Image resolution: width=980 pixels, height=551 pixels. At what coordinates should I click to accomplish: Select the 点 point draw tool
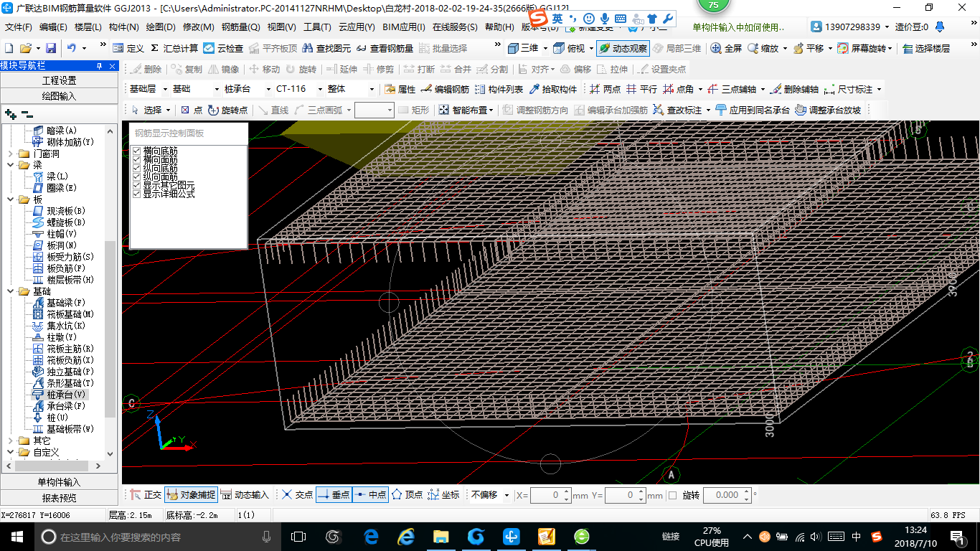pyautogui.click(x=192, y=110)
